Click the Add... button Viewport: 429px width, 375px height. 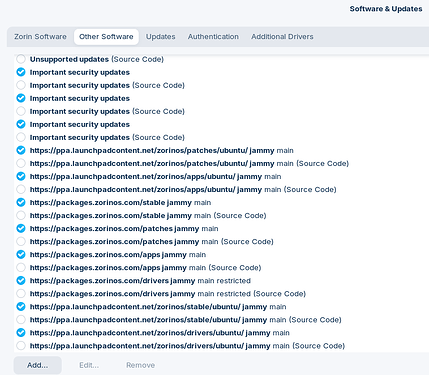(38, 365)
